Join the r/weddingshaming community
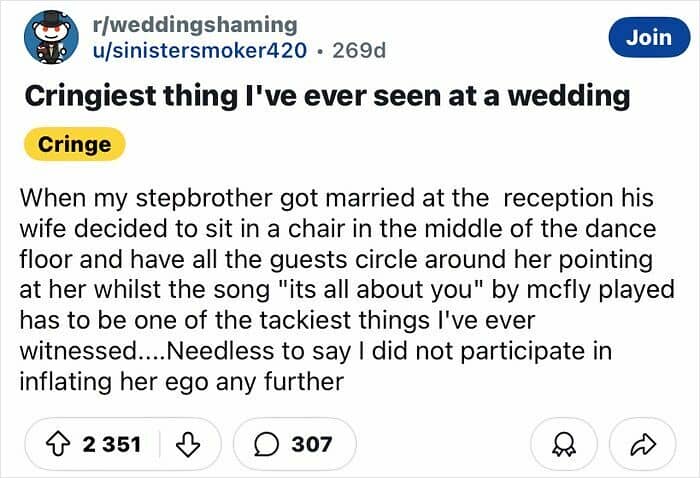 pos(649,37)
